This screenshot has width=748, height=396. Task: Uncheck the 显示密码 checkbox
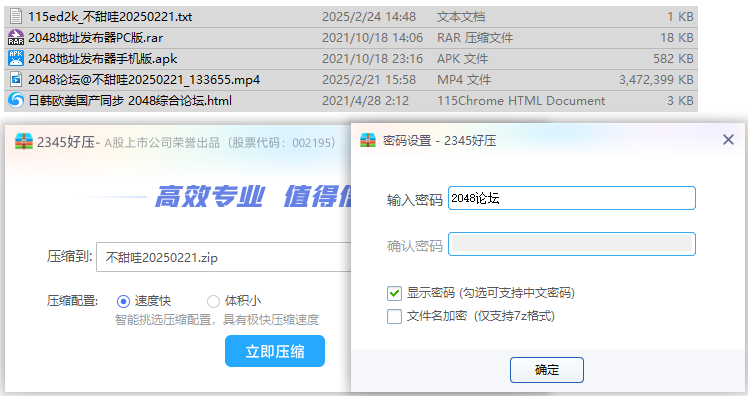tap(395, 293)
